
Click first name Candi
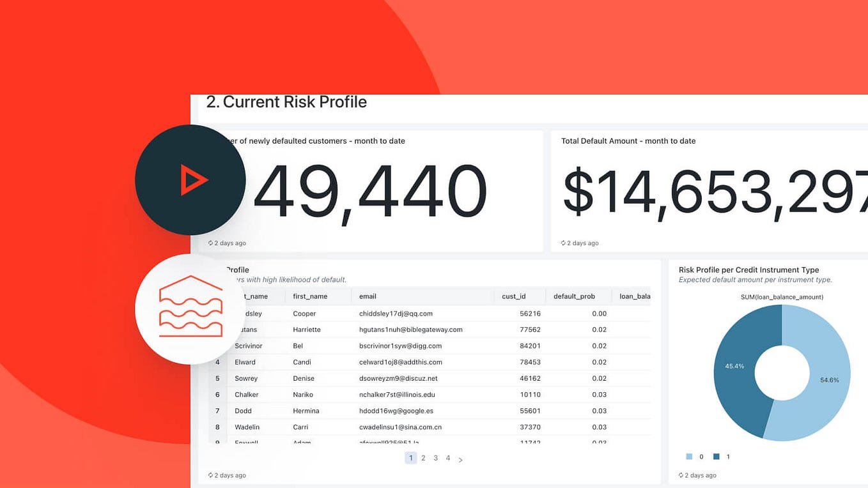pyautogui.click(x=302, y=362)
